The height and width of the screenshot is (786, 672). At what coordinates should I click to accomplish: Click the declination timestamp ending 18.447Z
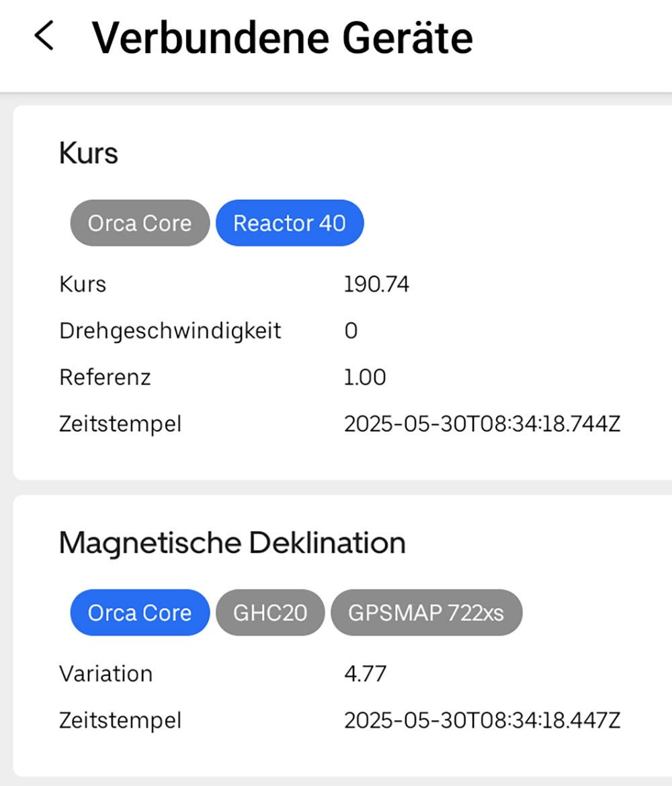coord(482,721)
